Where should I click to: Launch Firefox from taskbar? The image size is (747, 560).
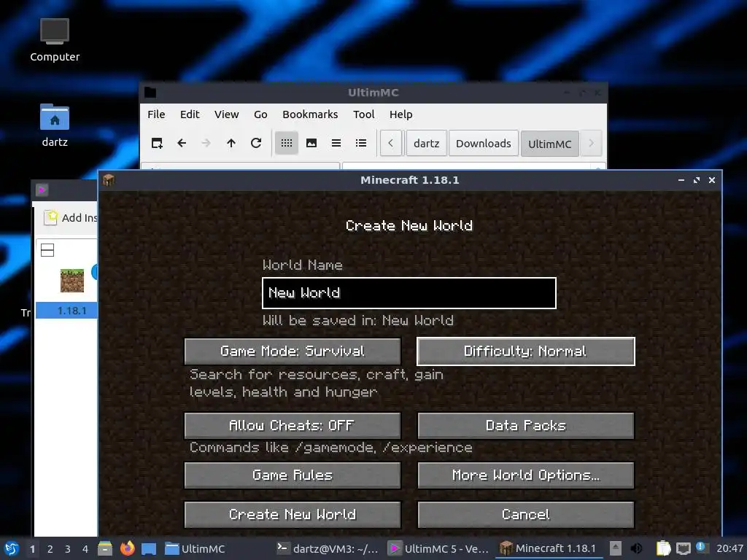point(127,548)
